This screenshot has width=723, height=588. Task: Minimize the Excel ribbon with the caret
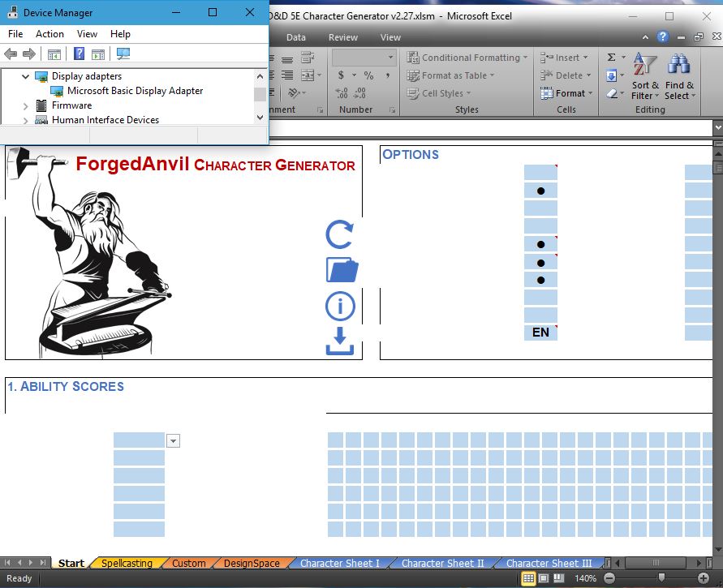coord(645,37)
